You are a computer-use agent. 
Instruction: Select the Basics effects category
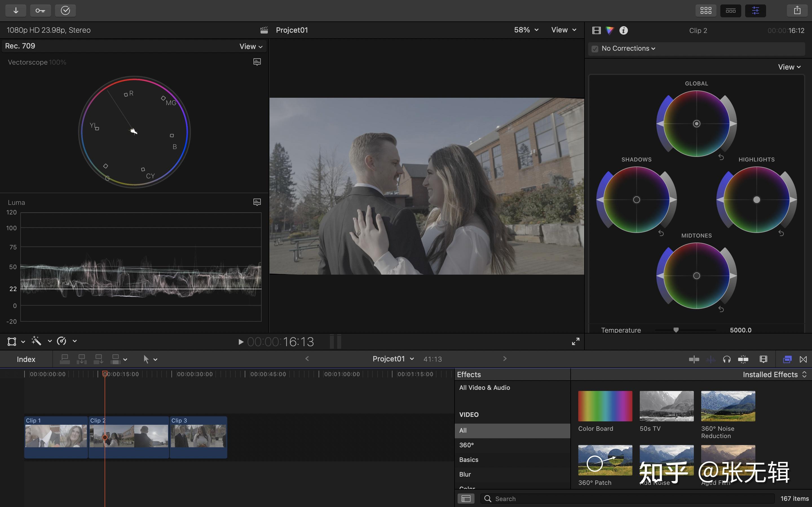[469, 460]
